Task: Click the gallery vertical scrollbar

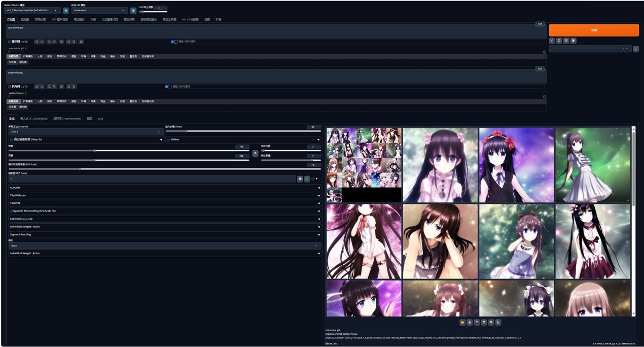Action: pos(633,222)
